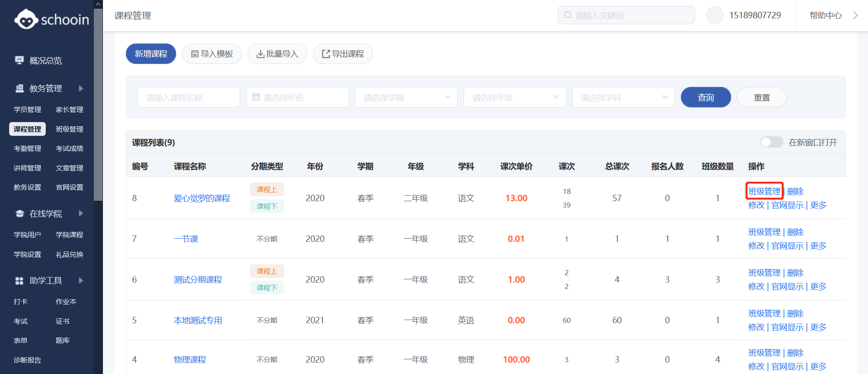
Task: Click the sidebar vertical scrollbar
Action: (x=98, y=104)
